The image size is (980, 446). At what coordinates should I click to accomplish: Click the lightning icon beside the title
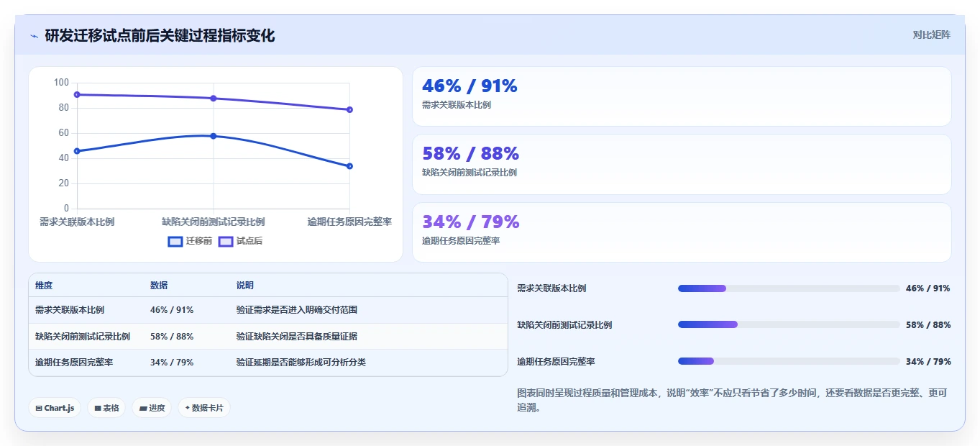[34, 36]
